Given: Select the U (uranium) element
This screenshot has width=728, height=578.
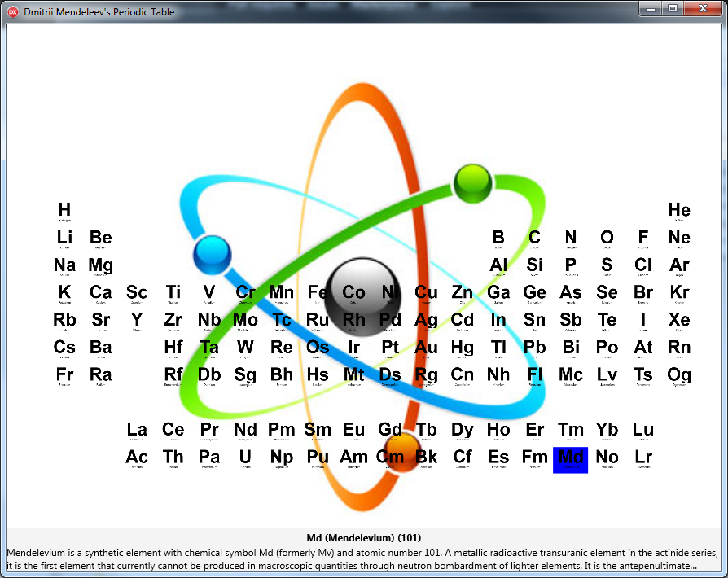Looking at the screenshot, I should click(x=245, y=458).
